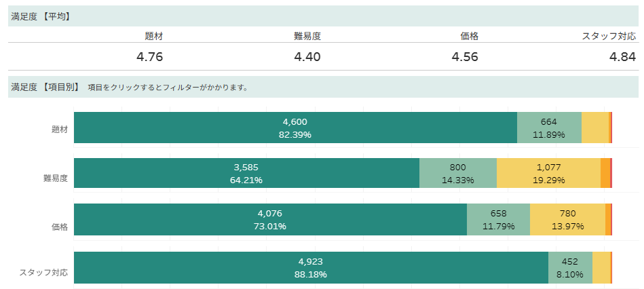Viewport: 644px width, 289px height.
Task: Click the 4.76 average score value
Action: point(149,57)
